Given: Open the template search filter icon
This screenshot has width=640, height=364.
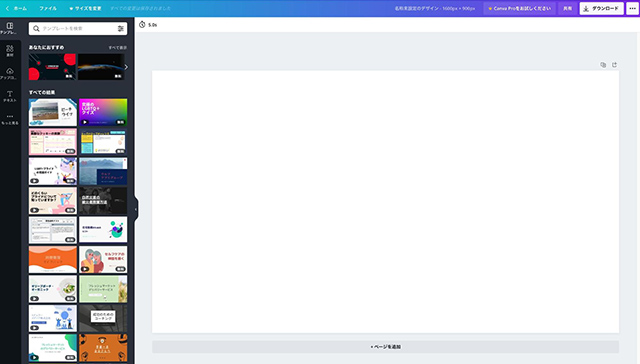Looking at the screenshot, I should tap(120, 29).
